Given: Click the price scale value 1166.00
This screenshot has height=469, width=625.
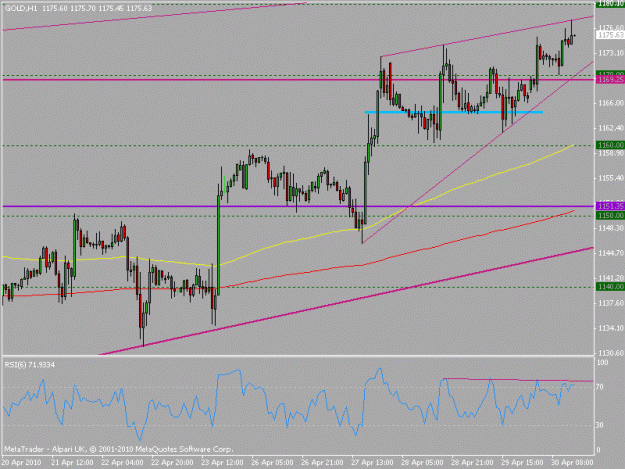Looking at the screenshot, I should pyautogui.click(x=611, y=103).
